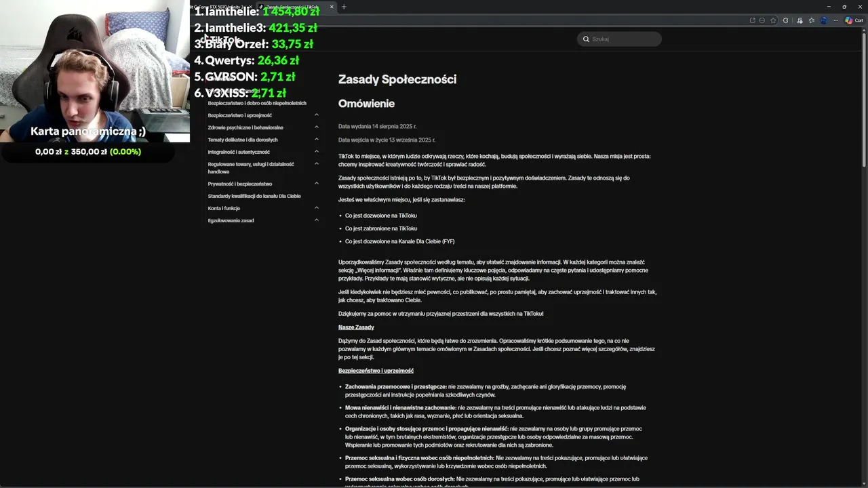Collapse Zdrowie psychiczne i behawioralne section
The height and width of the screenshot is (488, 868).
point(317,127)
